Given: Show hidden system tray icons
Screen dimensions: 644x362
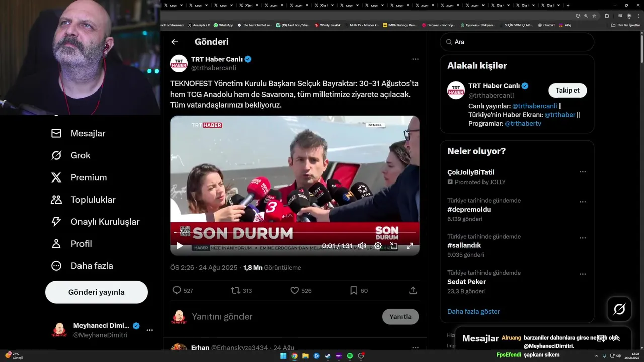Looking at the screenshot, I should click(x=596, y=356).
